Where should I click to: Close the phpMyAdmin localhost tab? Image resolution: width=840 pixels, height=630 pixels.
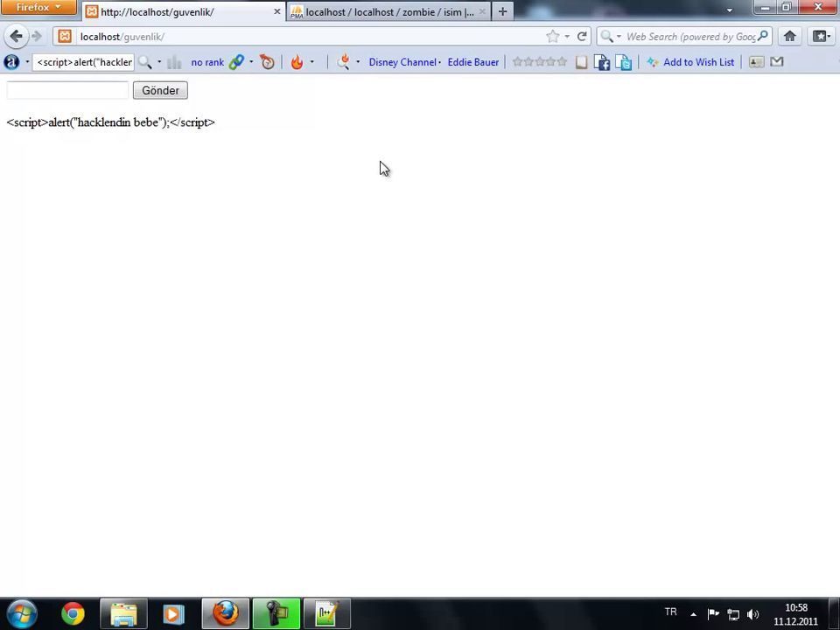click(x=482, y=11)
